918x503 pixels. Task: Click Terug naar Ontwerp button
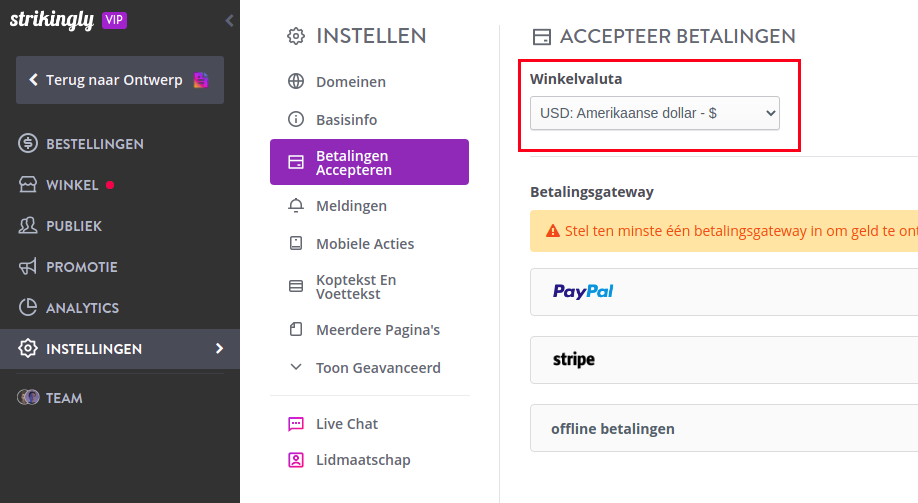pyautogui.click(x=120, y=80)
